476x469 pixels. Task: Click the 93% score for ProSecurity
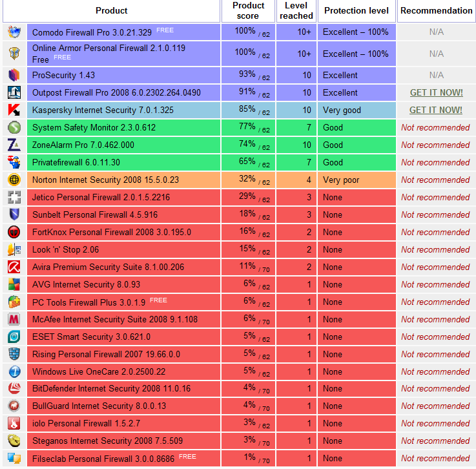[247, 74]
